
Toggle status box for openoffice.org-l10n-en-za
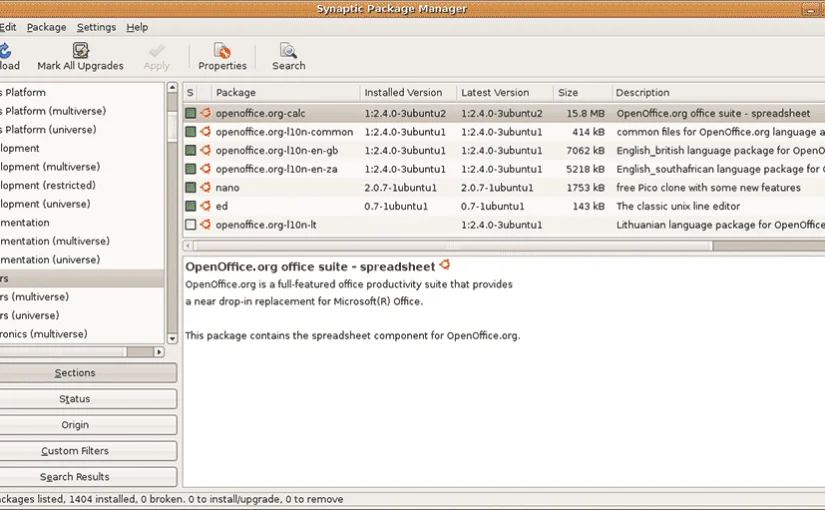coord(190,169)
